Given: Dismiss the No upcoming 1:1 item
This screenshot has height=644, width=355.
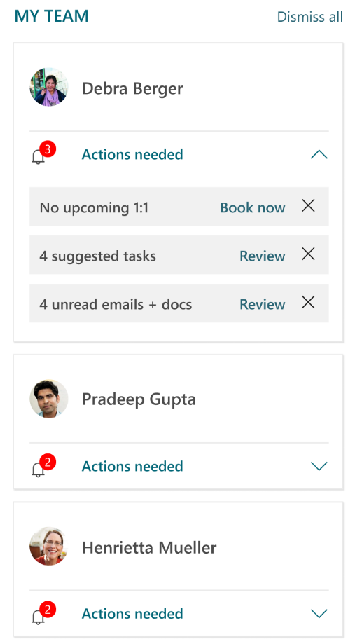Looking at the screenshot, I should [308, 205].
